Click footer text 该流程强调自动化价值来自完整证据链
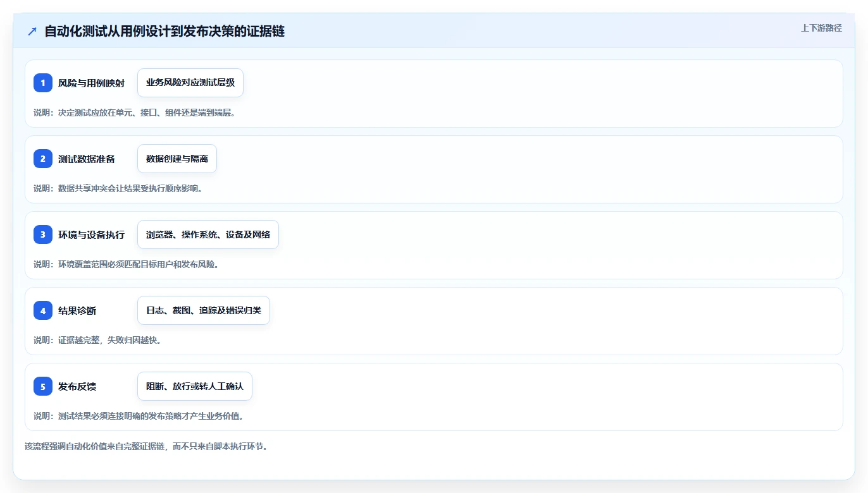This screenshot has width=868, height=493. 146,446
